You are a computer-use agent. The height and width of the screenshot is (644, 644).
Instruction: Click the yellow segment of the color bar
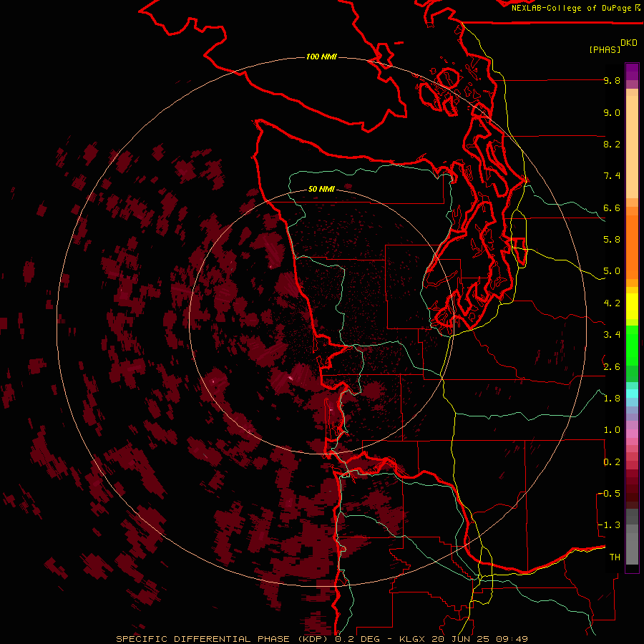click(632, 306)
